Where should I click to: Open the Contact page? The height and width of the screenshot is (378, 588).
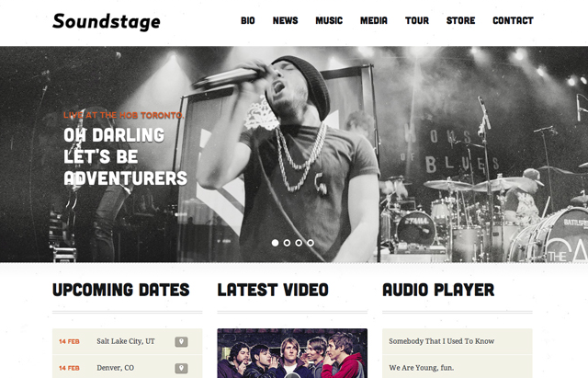(513, 20)
